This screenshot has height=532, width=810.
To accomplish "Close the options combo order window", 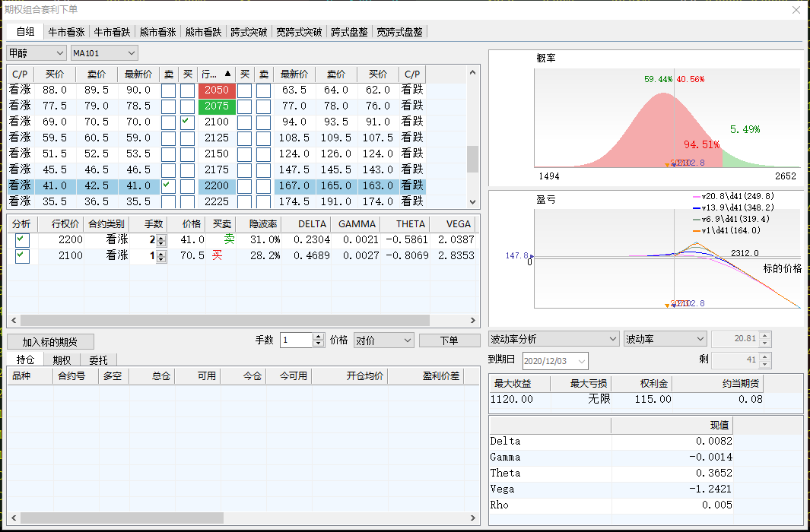I will (796, 10).
